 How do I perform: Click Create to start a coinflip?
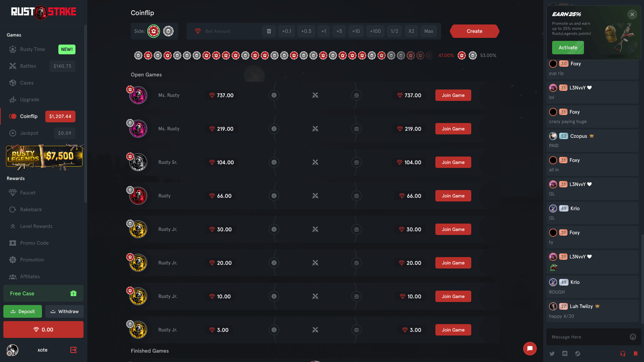[474, 31]
